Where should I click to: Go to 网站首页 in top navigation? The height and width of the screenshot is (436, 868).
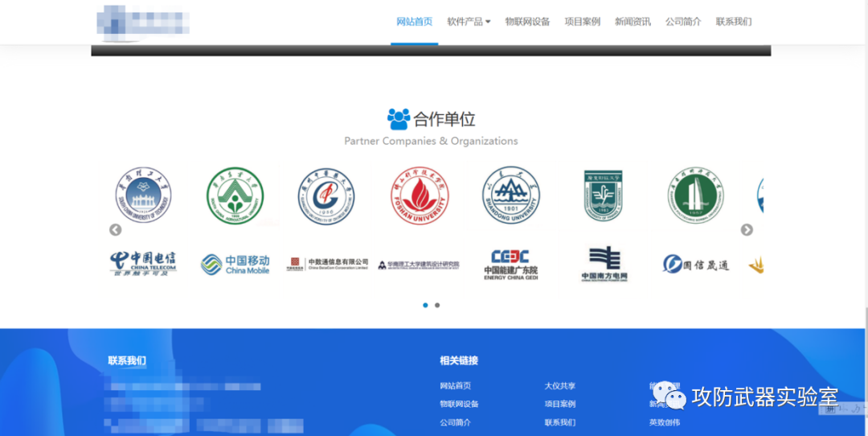[415, 22]
